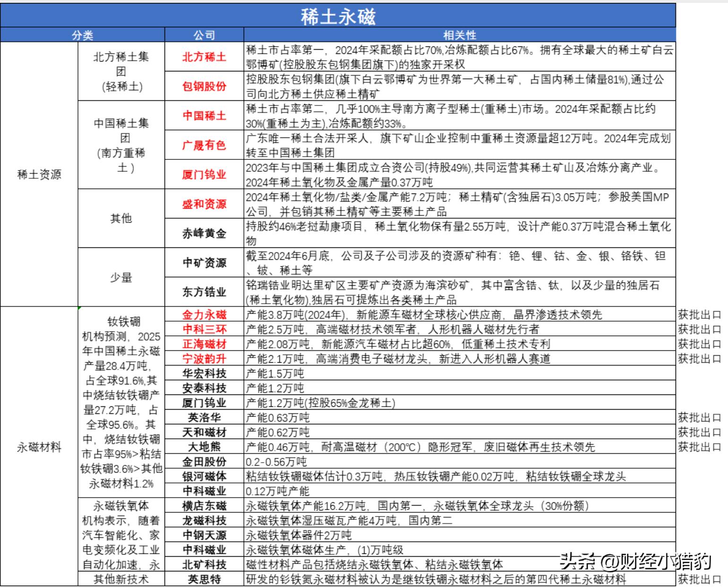Select the 安泰科技 company cell
Image resolution: width=728 pixels, height=587 pixels.
click(x=204, y=388)
